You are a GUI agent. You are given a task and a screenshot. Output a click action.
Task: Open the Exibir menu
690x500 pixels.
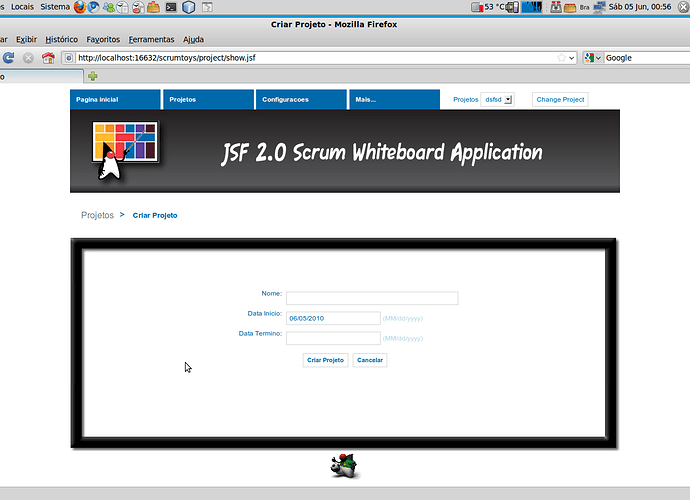26,40
